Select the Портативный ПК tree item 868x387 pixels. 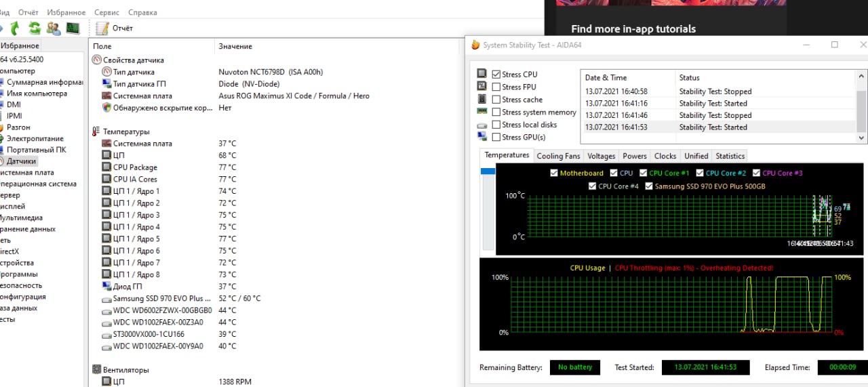(37, 150)
